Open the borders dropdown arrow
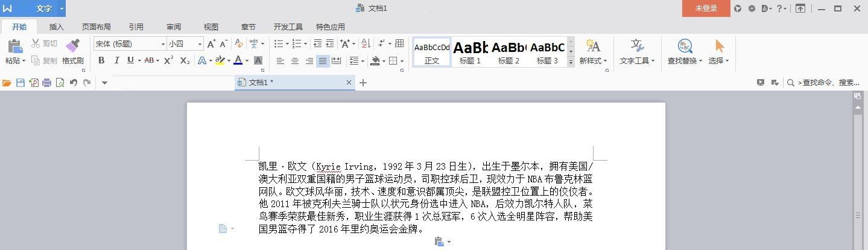 tap(402, 60)
